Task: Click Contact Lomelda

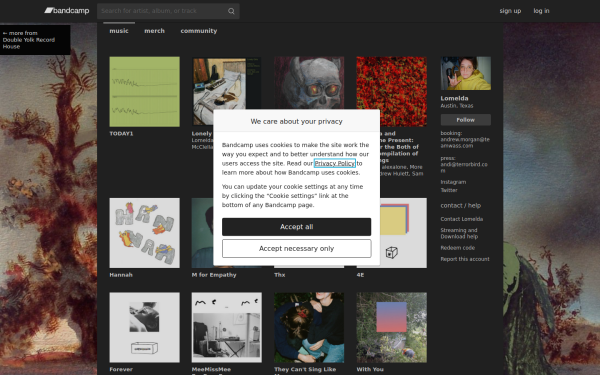Action: coord(461,219)
